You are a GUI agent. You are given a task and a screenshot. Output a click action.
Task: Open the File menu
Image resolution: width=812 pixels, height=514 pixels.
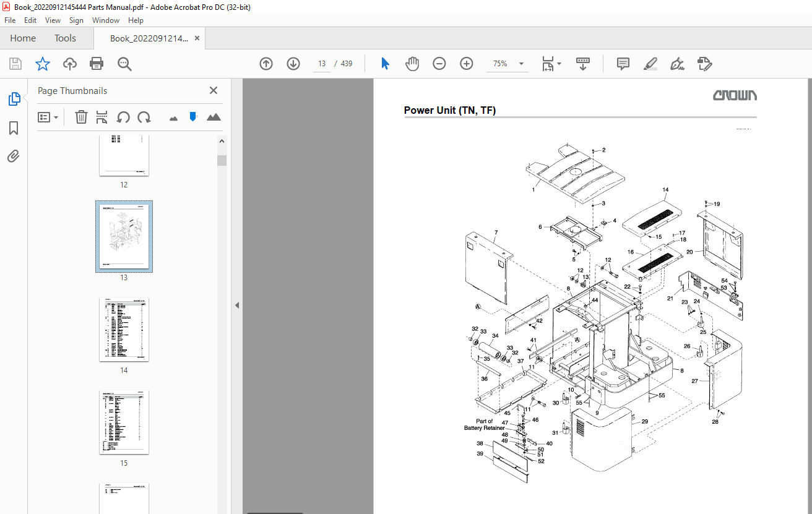click(10, 20)
